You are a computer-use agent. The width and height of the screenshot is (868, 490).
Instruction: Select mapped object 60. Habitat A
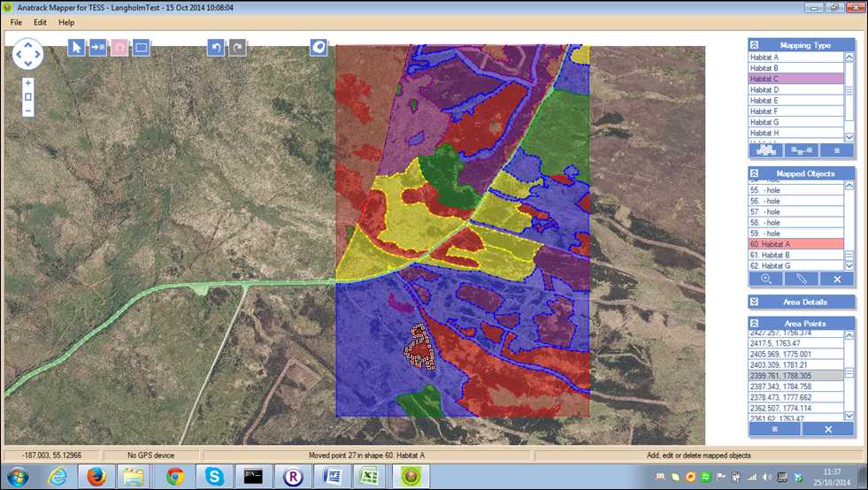click(796, 244)
